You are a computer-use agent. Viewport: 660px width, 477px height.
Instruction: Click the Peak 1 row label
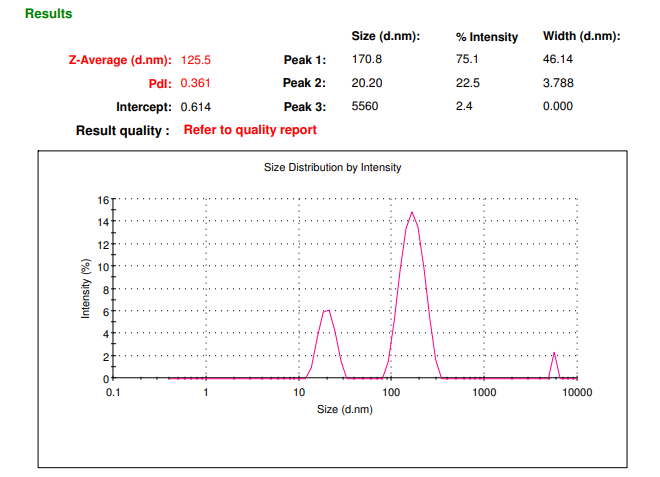[305, 60]
